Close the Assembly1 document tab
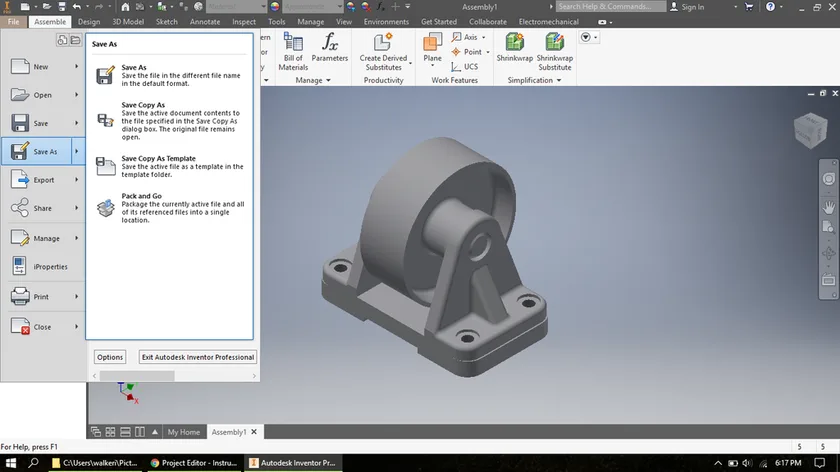 point(254,432)
